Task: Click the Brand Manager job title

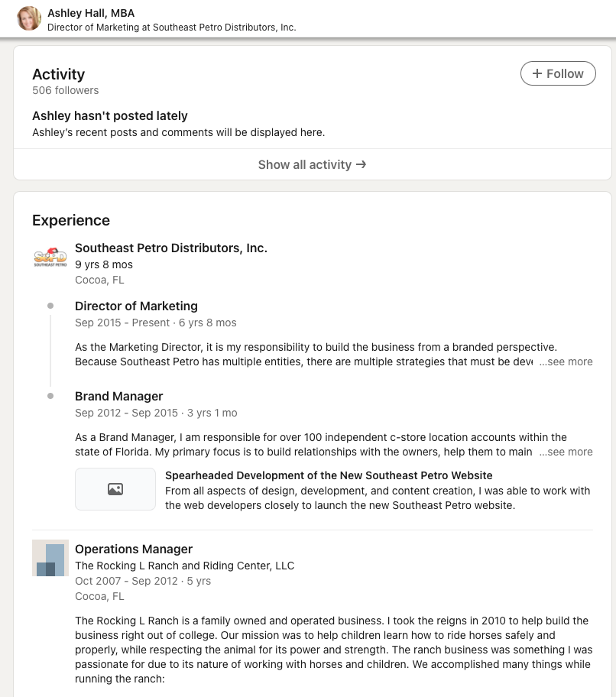Action: point(119,396)
